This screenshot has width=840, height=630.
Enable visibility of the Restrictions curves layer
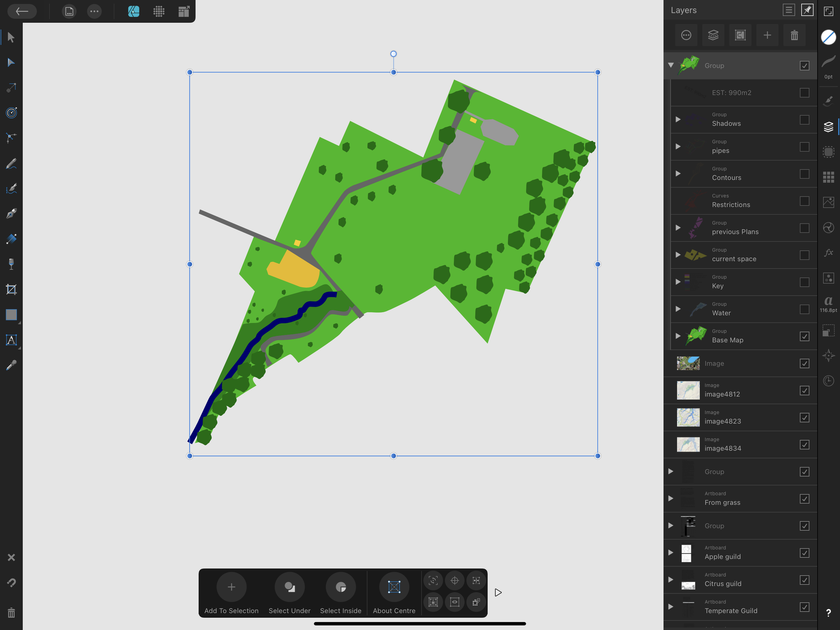[x=805, y=201]
